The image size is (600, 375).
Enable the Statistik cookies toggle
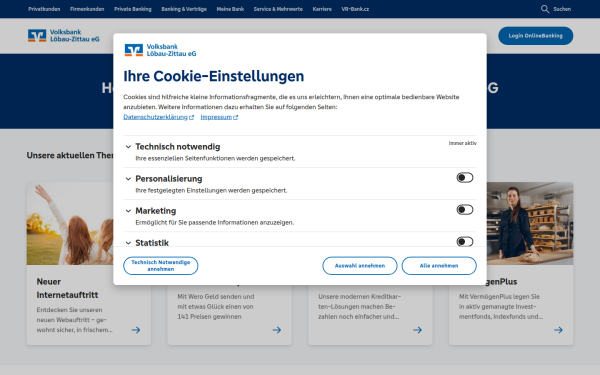(465, 241)
